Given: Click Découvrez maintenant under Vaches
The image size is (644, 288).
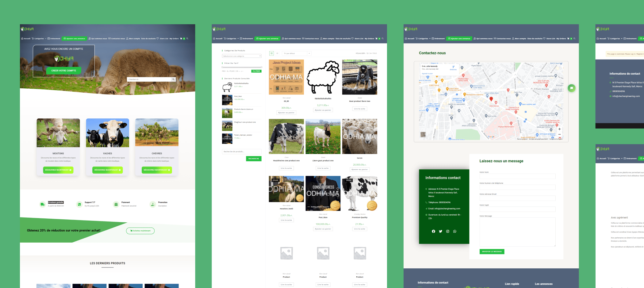Looking at the screenshot, I should pos(108,170).
